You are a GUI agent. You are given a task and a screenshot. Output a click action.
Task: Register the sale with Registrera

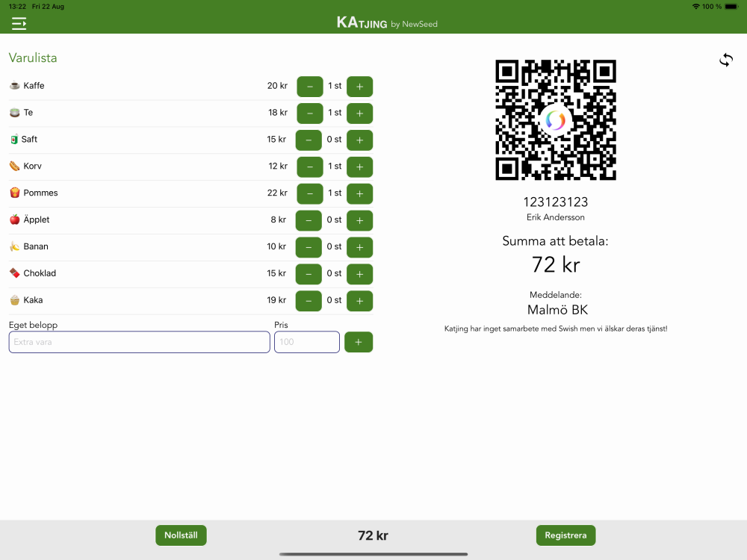click(566, 535)
